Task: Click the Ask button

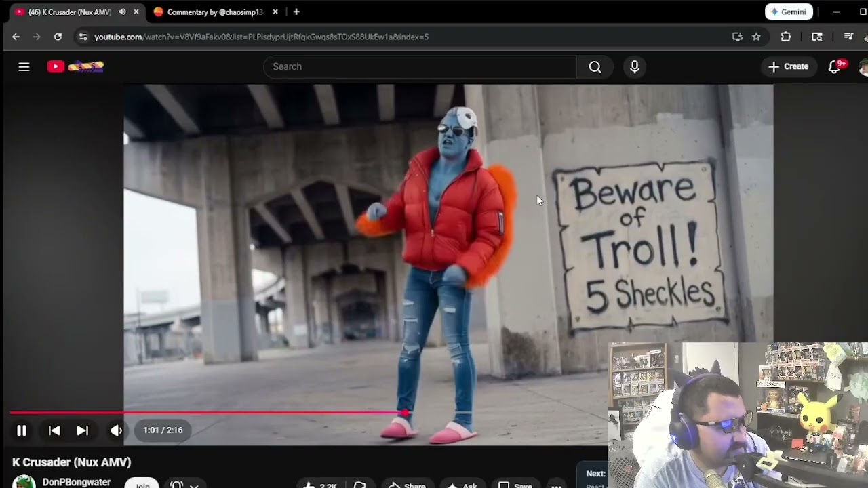Action: click(x=462, y=485)
